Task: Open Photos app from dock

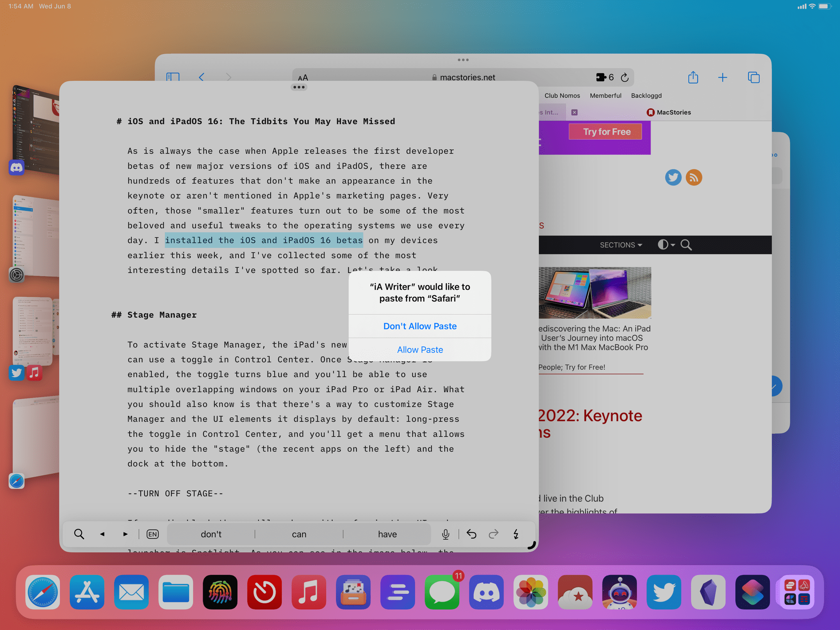Action: (x=530, y=591)
